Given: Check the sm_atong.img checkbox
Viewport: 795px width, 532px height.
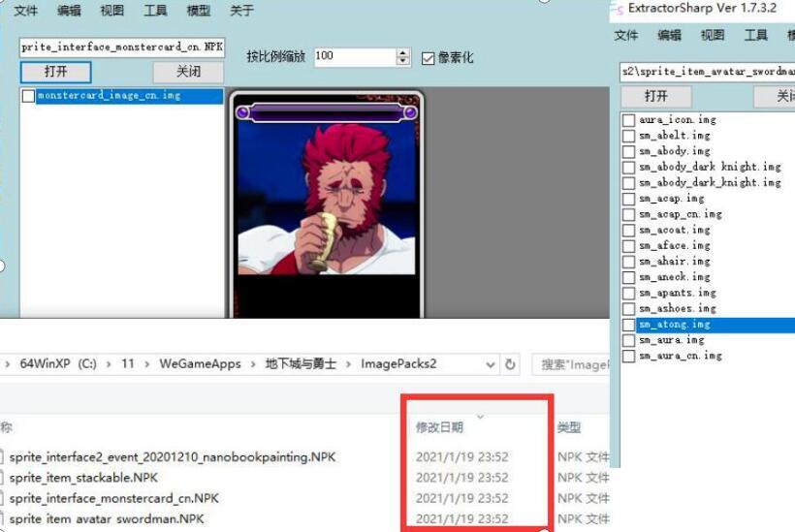Looking at the screenshot, I should tap(628, 325).
